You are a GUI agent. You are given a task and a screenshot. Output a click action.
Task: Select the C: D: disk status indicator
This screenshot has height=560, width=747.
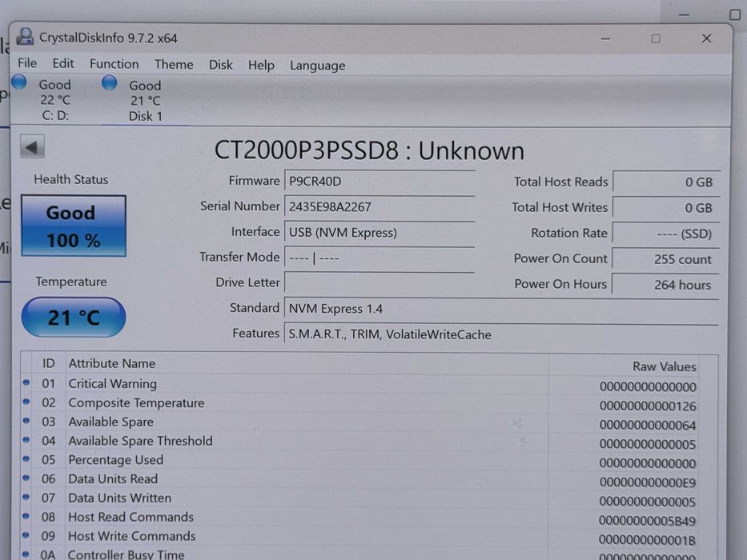point(19,82)
